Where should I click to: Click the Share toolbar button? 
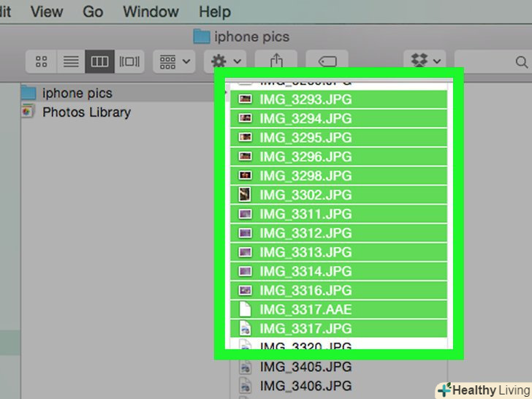pos(276,61)
